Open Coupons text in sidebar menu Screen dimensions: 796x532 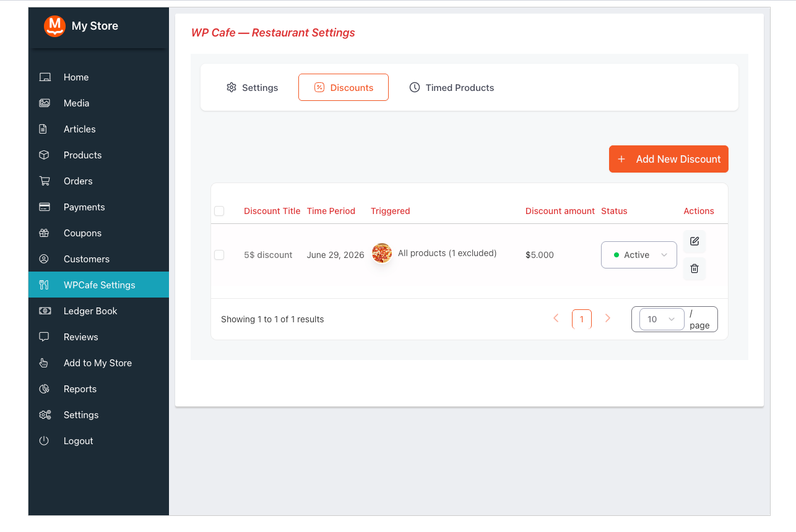[82, 233]
